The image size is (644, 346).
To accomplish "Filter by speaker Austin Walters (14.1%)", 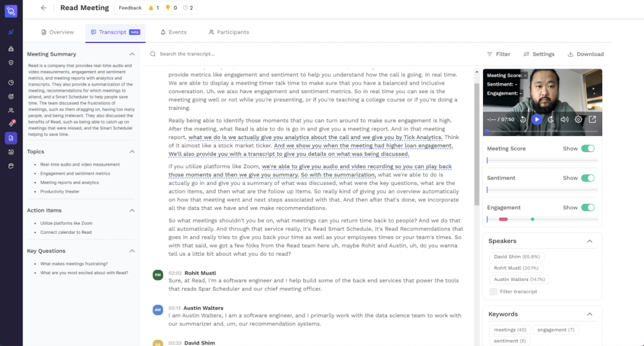I will [519, 279].
